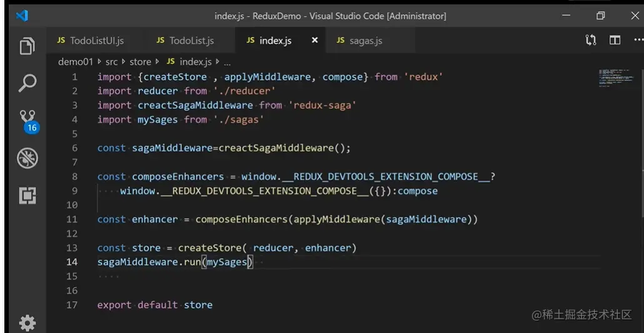644x333 pixels.
Task: Click 'sagaMiddleware.run' on line 14
Action: [x=149, y=262]
